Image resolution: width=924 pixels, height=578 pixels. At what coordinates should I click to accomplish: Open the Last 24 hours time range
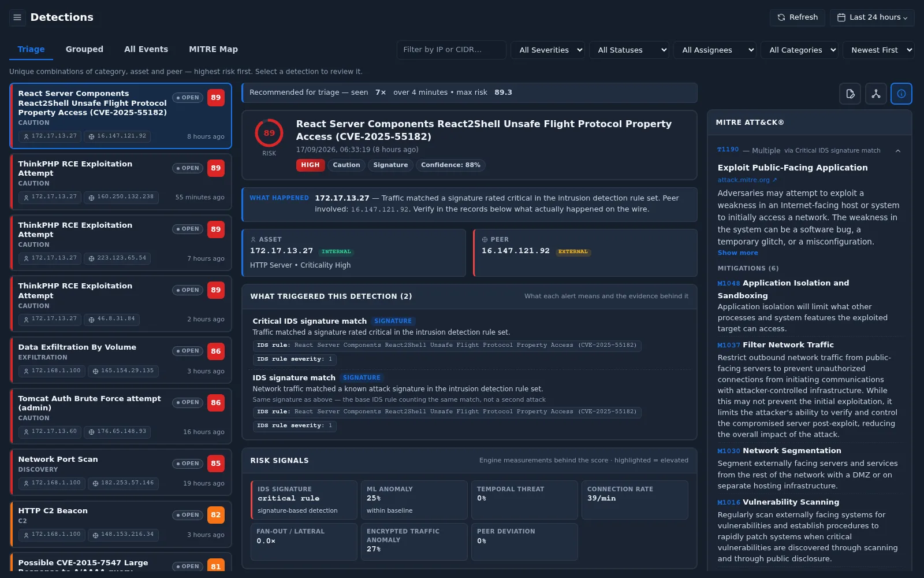click(872, 17)
